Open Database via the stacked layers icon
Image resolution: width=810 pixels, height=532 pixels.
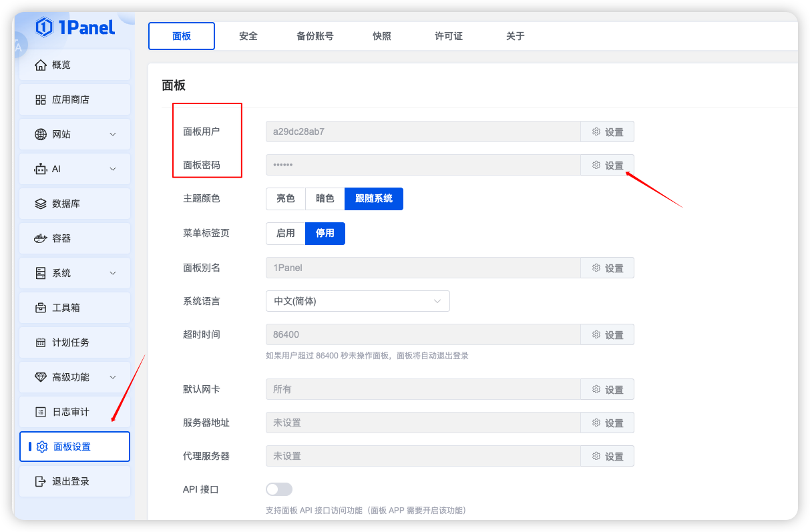[x=41, y=204]
